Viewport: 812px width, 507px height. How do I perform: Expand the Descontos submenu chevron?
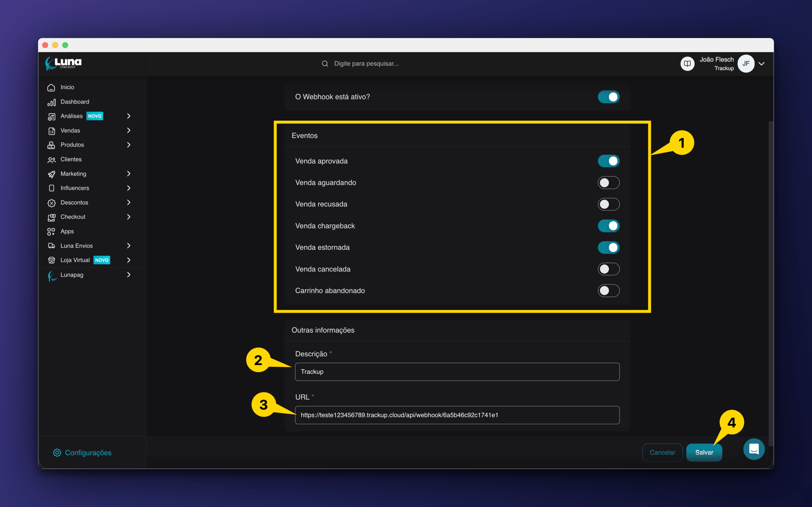coord(128,203)
